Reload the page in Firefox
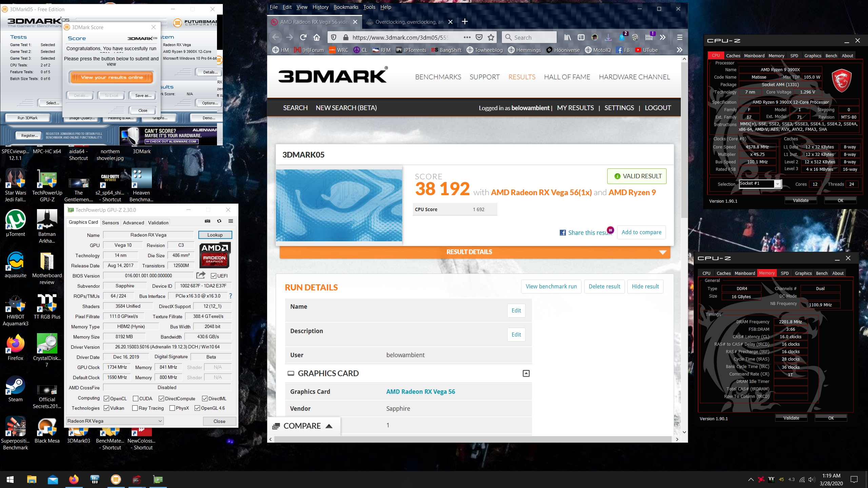The height and width of the screenshot is (488, 868). (303, 37)
